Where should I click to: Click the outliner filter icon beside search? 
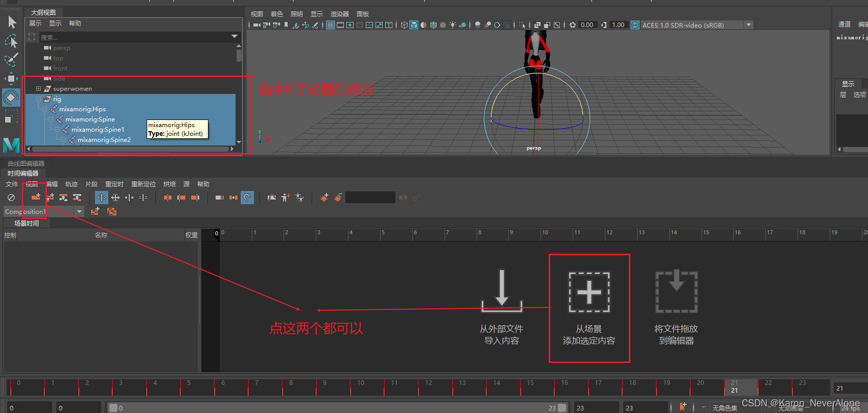pyautogui.click(x=32, y=37)
